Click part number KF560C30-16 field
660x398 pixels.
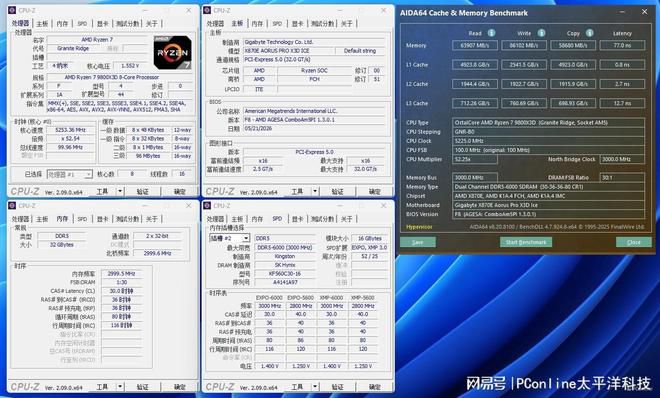point(285,273)
